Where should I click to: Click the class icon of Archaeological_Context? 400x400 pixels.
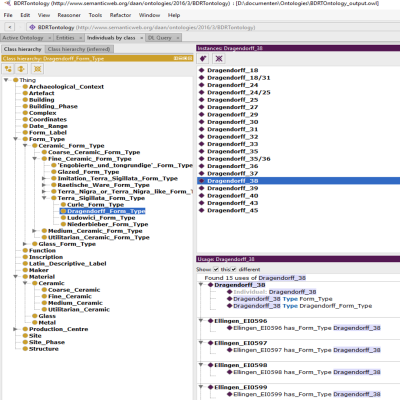coord(25,87)
